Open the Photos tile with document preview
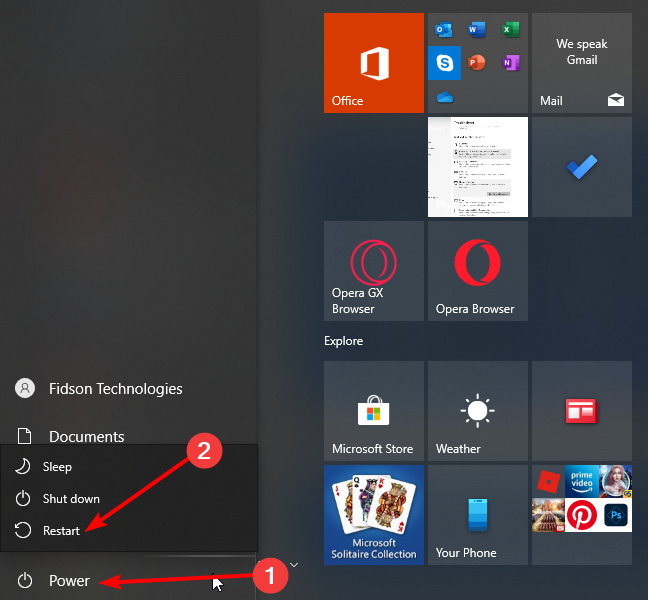 (x=478, y=167)
